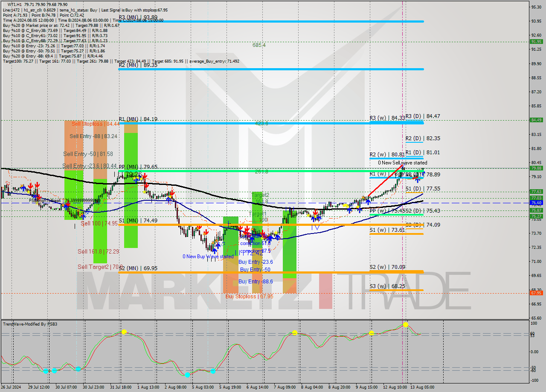Select the Sell Entry -88 | 83.24 label
The image size is (546, 392).
tap(93, 136)
